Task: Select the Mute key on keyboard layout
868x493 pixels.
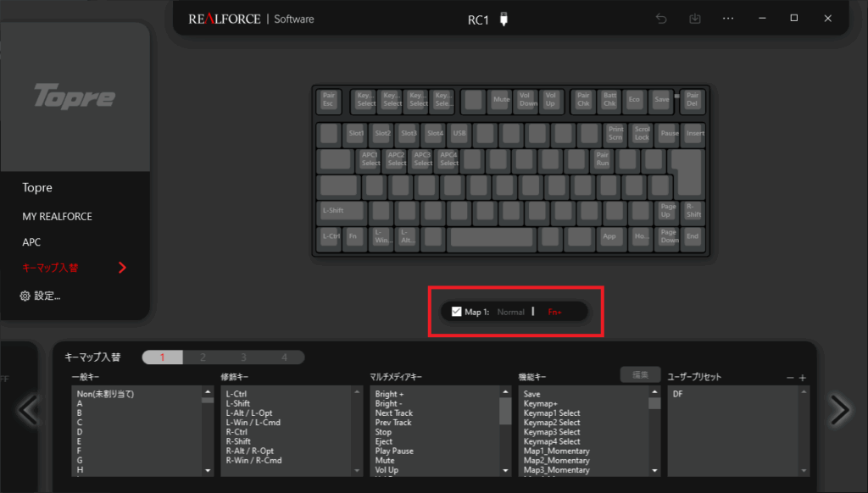Action: pos(501,100)
